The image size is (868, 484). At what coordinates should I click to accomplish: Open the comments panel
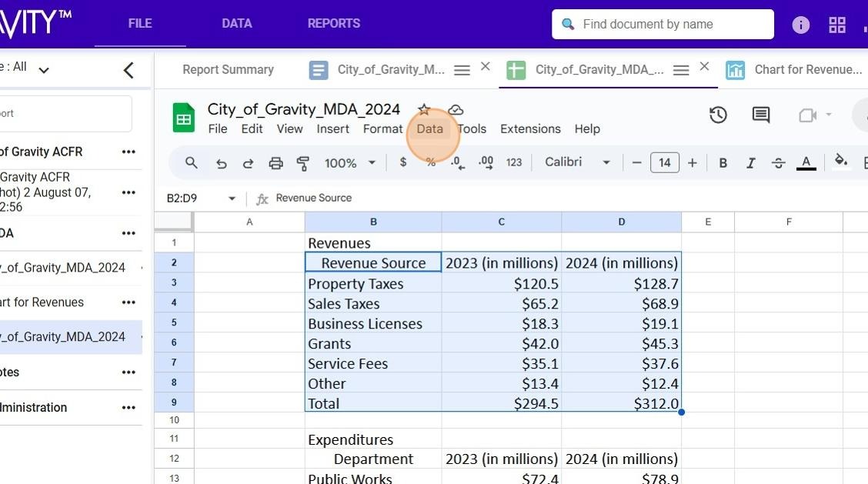click(x=760, y=115)
